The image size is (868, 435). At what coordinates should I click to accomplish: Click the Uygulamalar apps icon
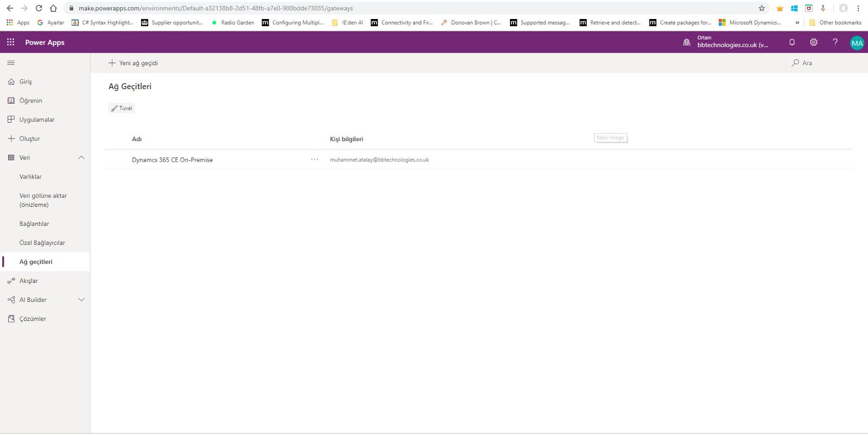tap(11, 119)
